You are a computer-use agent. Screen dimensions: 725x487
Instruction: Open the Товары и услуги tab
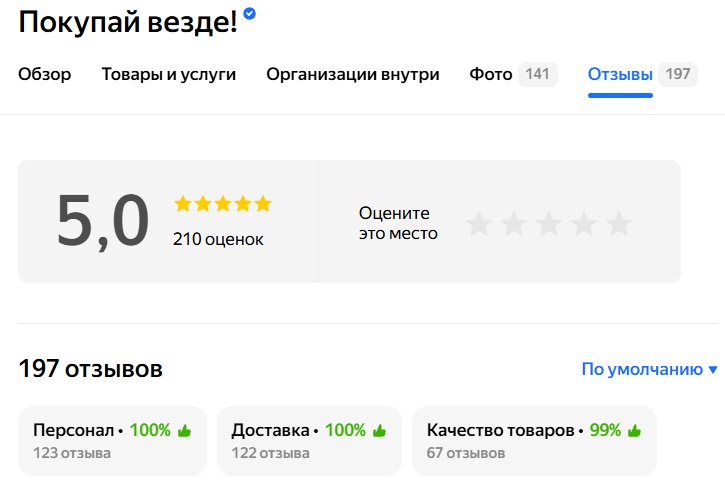coord(169,74)
